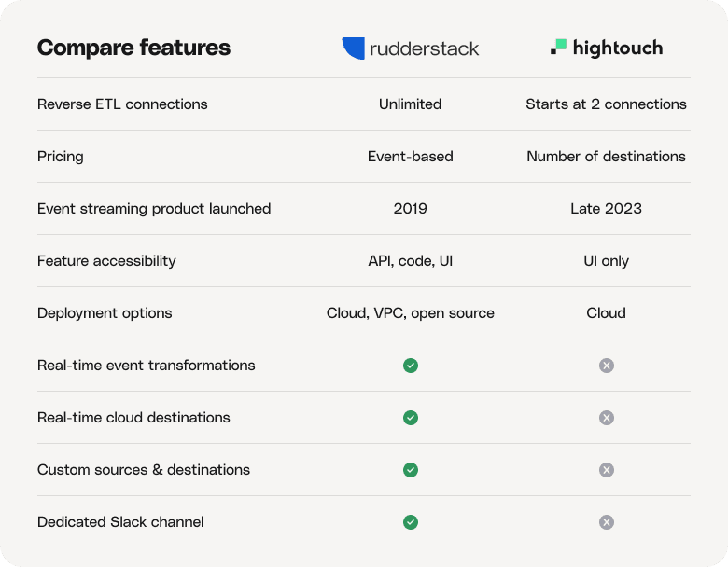Viewport: 728px width, 567px height.
Task: Click 'Starts at 2 connections' cell
Action: coord(606,104)
